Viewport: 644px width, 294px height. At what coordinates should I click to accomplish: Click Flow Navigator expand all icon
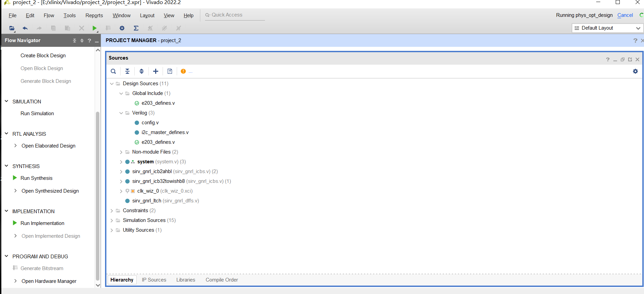82,40
